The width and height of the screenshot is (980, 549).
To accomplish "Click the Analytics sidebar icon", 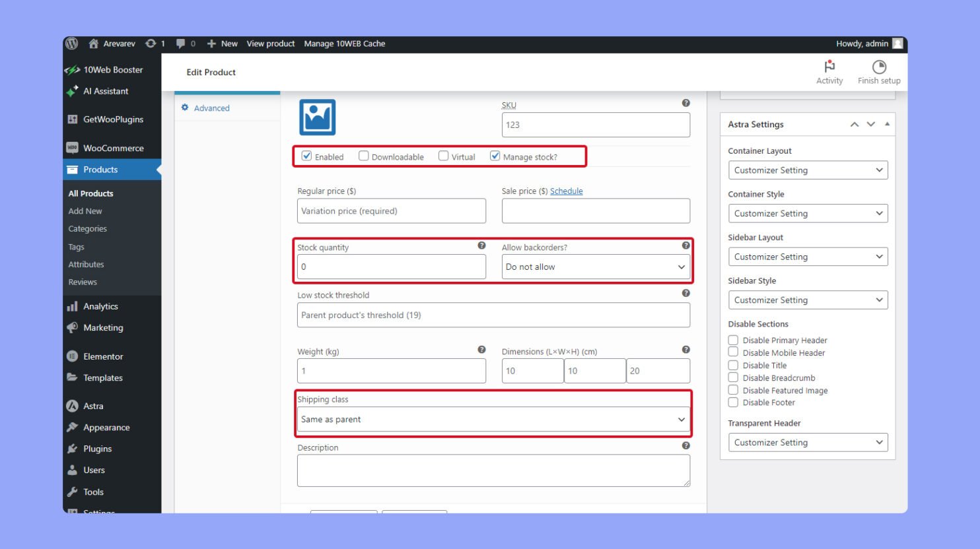I will click(x=73, y=306).
